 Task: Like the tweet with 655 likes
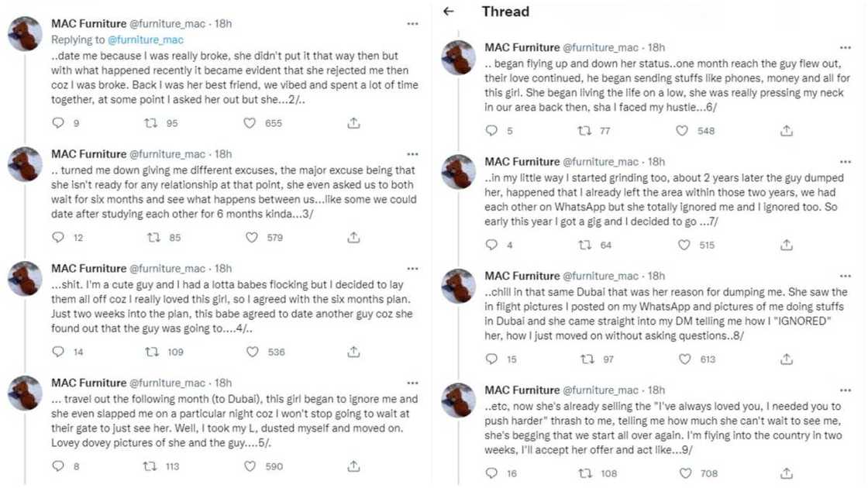pos(250,123)
